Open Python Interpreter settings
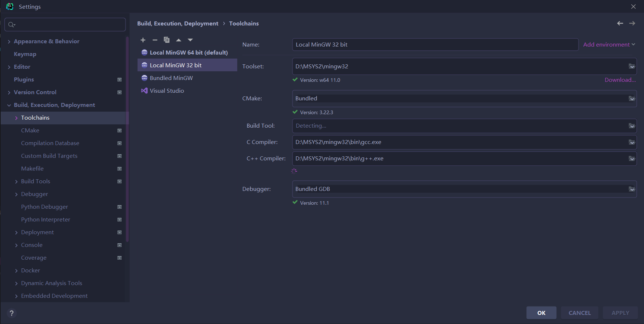 click(x=45, y=220)
